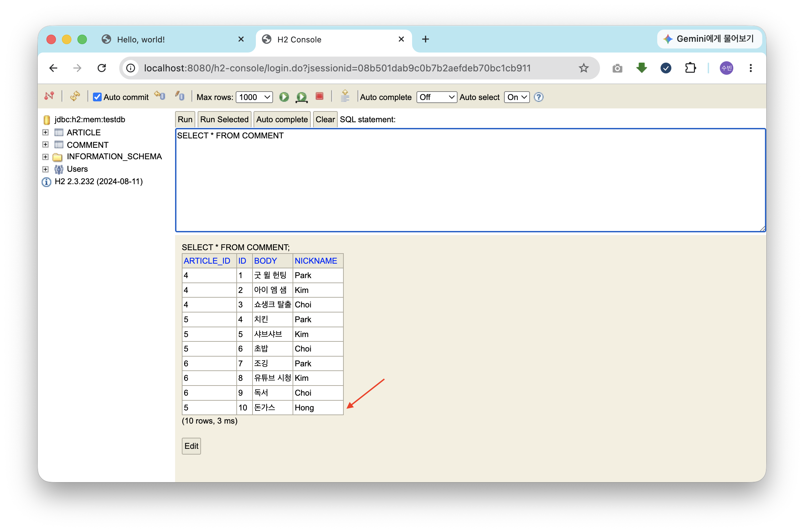Click the Gemini에게 물어보기 button
804x532 pixels.
pos(709,39)
